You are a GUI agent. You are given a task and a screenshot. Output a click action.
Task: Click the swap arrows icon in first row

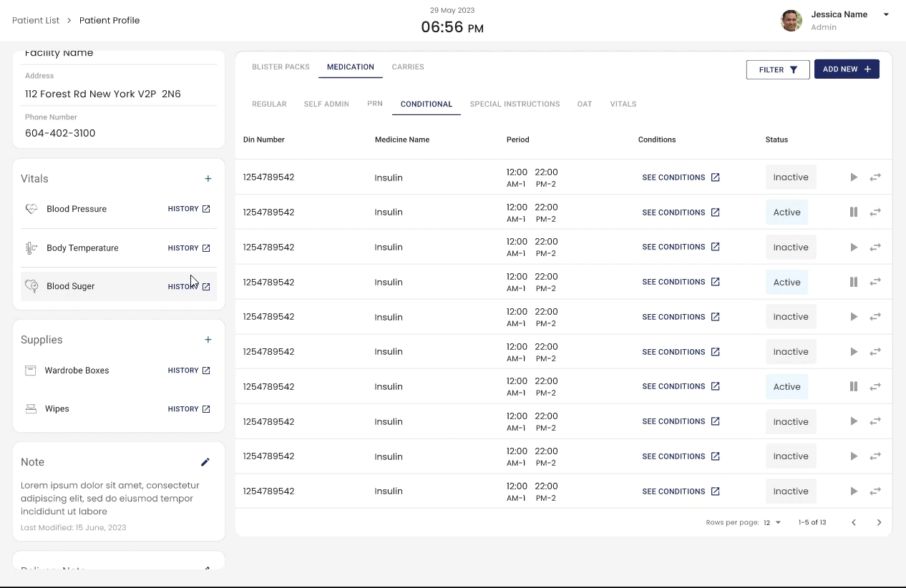[875, 177]
